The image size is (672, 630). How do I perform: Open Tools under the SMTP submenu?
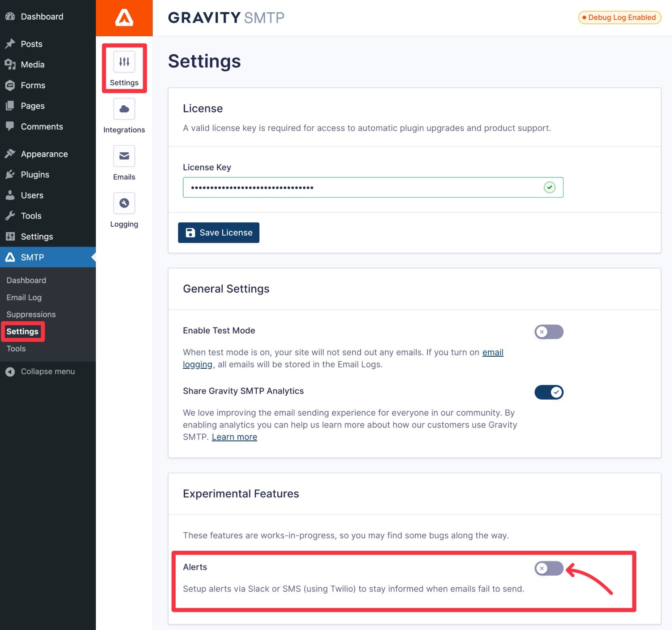(16, 349)
